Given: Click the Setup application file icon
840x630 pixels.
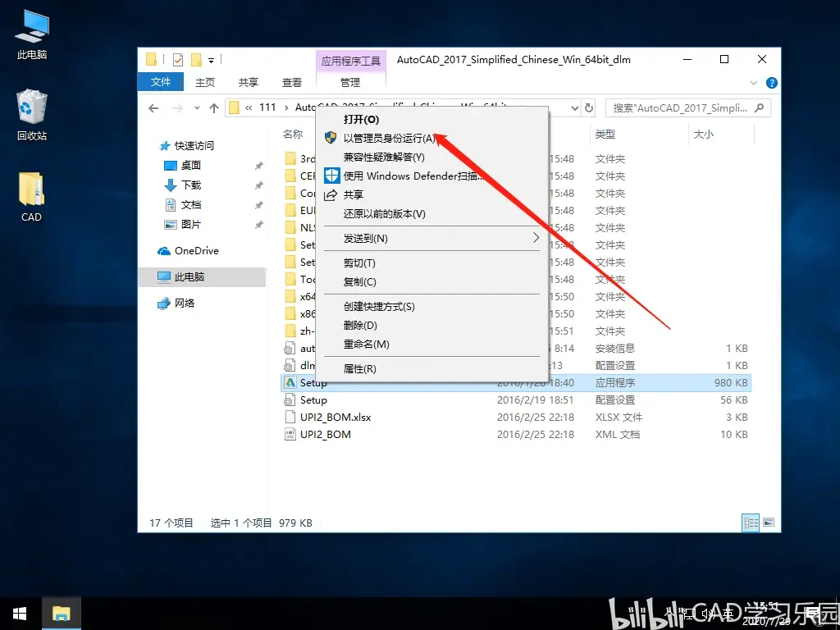Looking at the screenshot, I should point(290,383).
